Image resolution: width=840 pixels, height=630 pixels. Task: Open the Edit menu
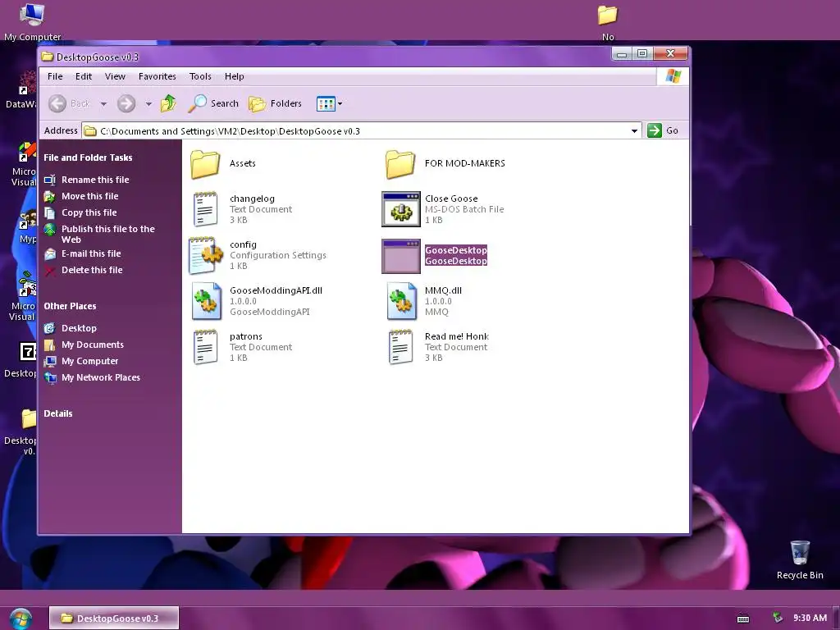pos(84,76)
